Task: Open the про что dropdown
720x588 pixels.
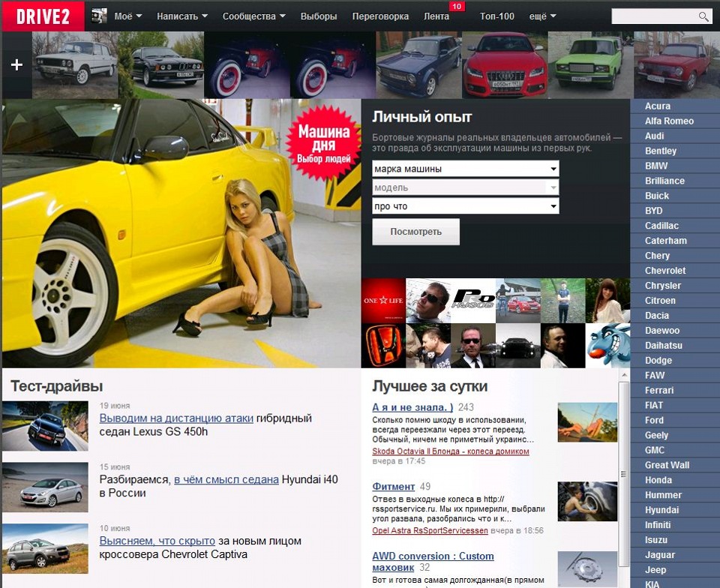Action: pos(466,206)
